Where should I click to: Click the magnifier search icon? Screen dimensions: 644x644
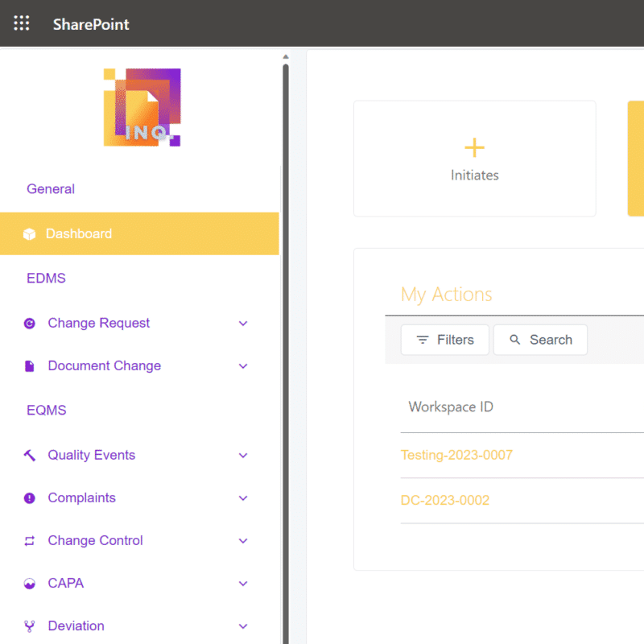coord(514,339)
